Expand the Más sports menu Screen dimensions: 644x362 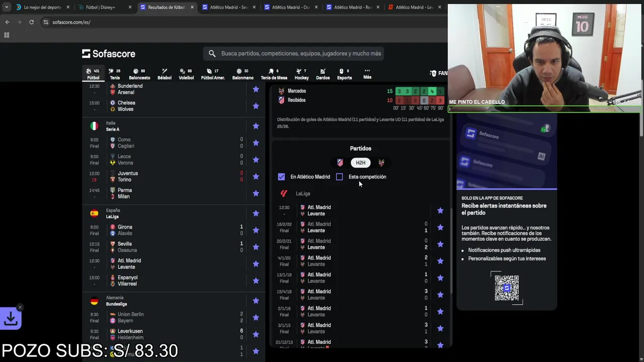coord(367,74)
